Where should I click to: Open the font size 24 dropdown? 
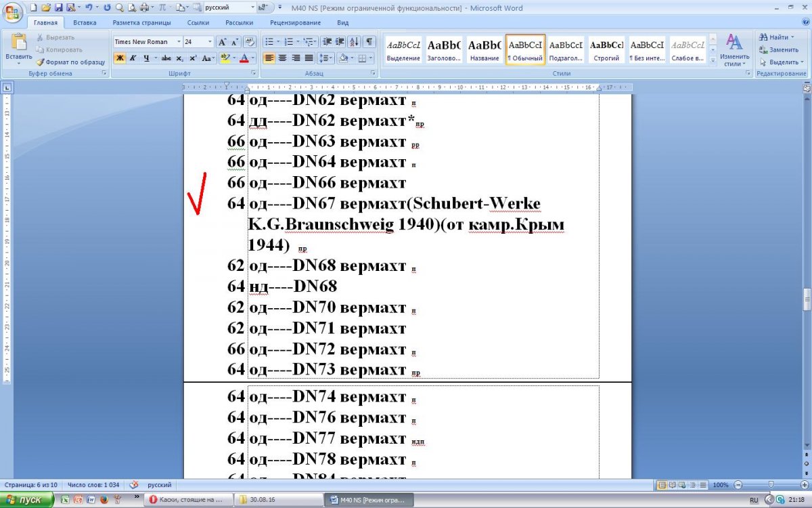(210, 42)
